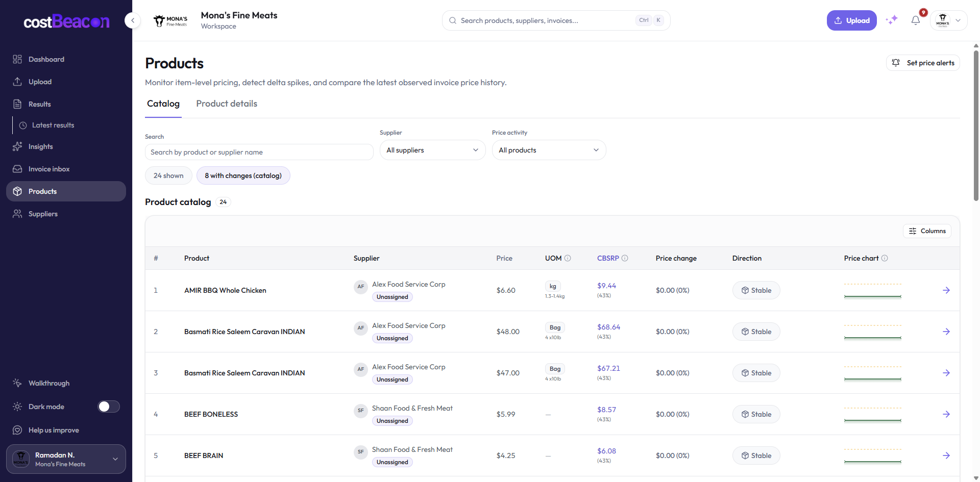The height and width of the screenshot is (482, 980).
Task: Select the 8 with changes (catalog) filter chip
Action: [x=243, y=175]
